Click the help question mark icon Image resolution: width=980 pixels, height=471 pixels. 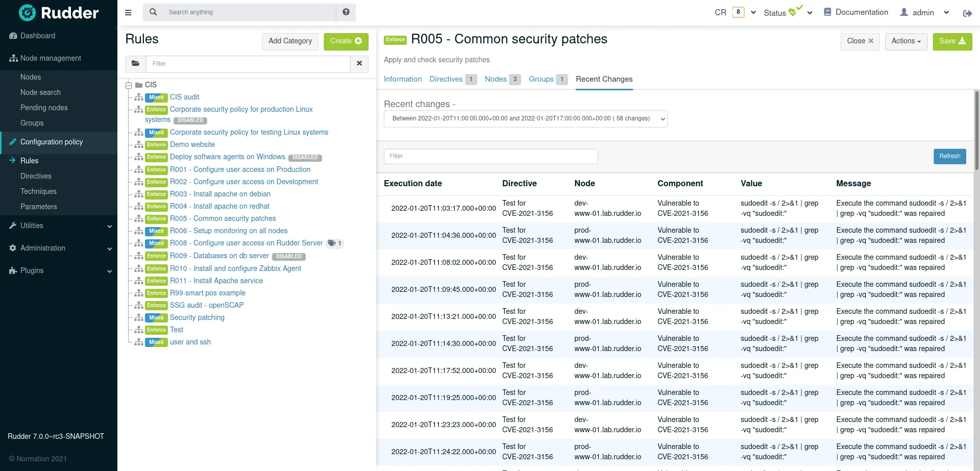(x=346, y=12)
